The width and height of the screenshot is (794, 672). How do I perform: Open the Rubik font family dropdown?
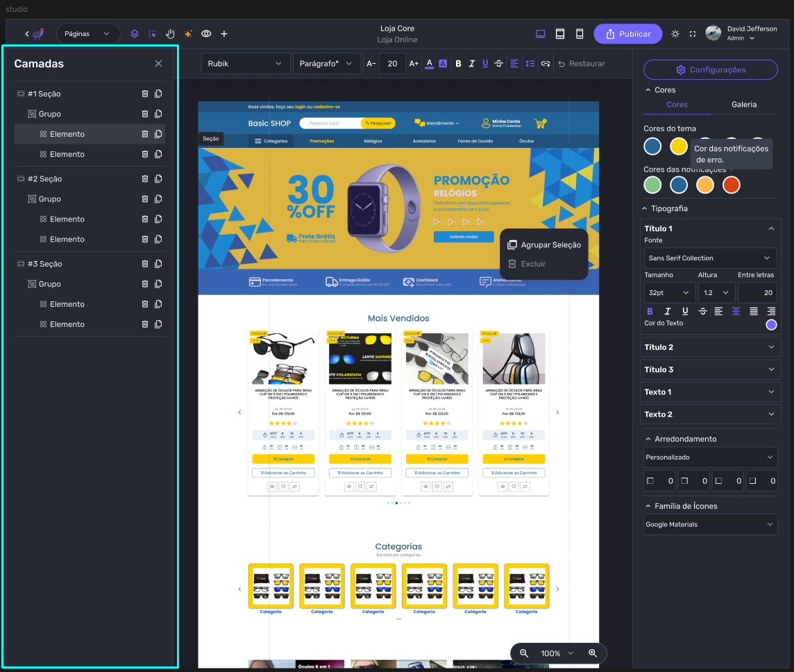point(246,63)
